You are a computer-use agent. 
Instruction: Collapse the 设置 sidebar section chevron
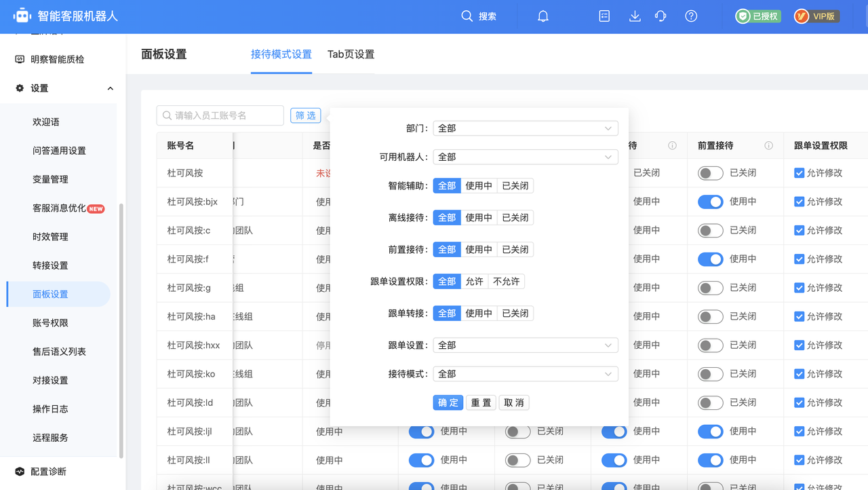(x=111, y=88)
